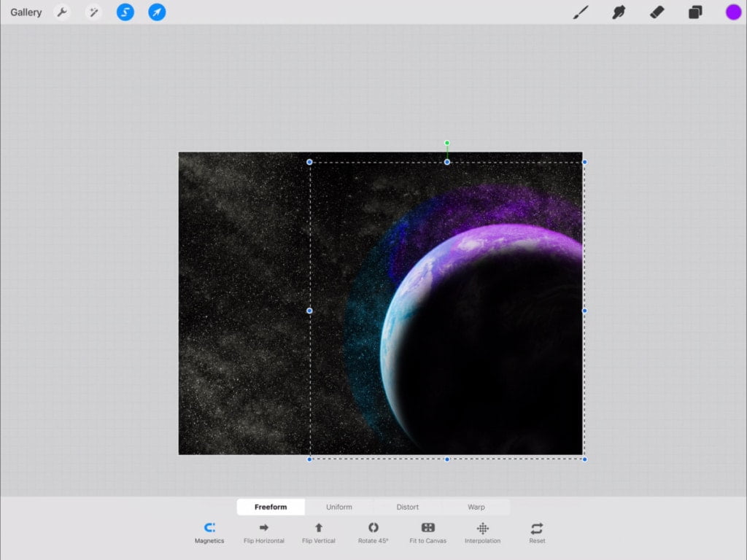Open the purple color picker swatch

(x=733, y=12)
